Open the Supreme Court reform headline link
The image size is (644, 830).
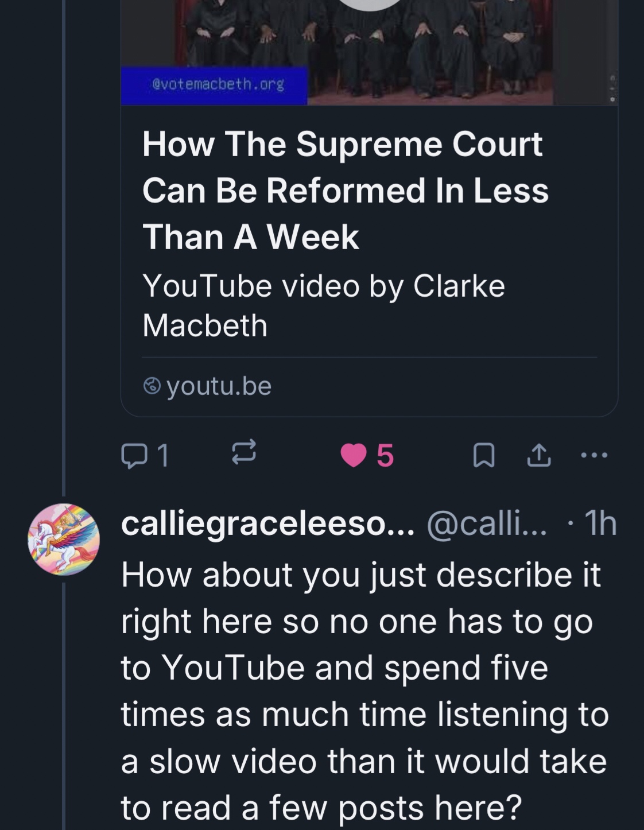tap(345, 190)
